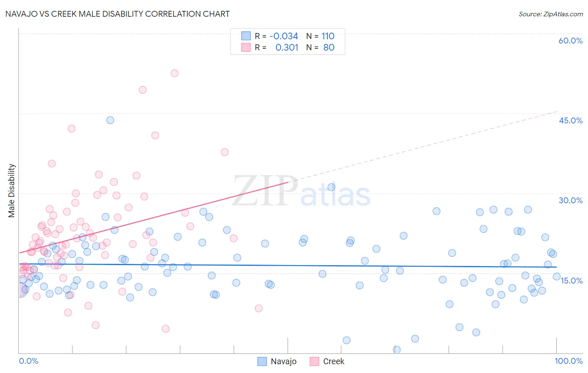Click the Male Disability axis label

point(12,190)
